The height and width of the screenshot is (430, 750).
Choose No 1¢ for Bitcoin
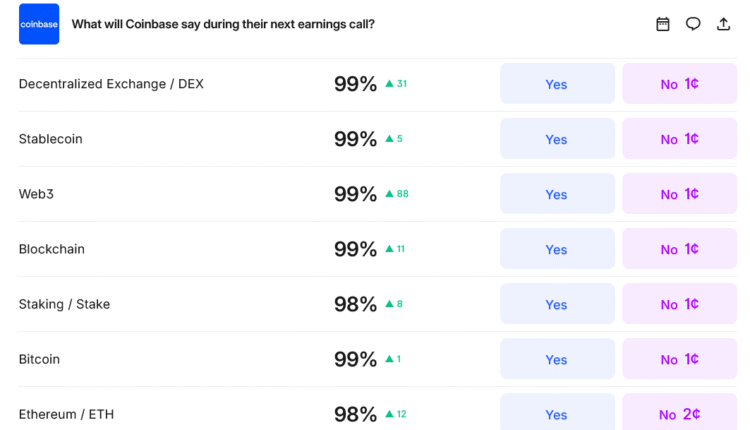coord(679,359)
